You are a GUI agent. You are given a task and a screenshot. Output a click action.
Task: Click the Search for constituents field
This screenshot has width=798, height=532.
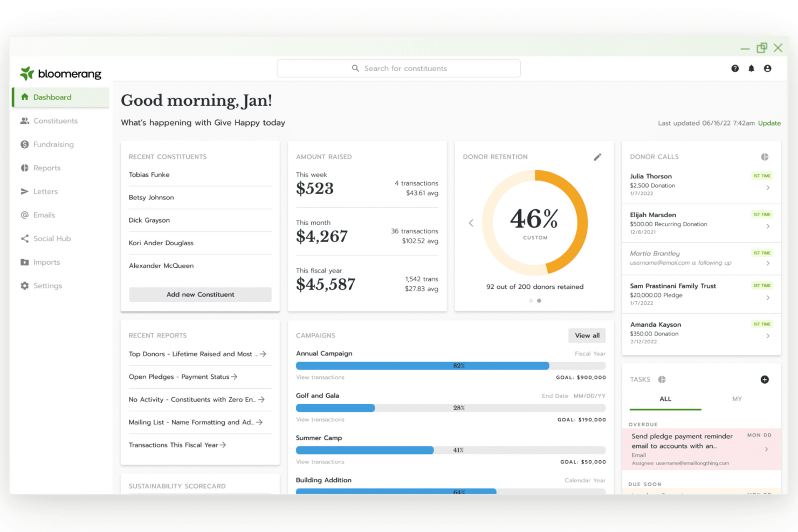coord(398,68)
